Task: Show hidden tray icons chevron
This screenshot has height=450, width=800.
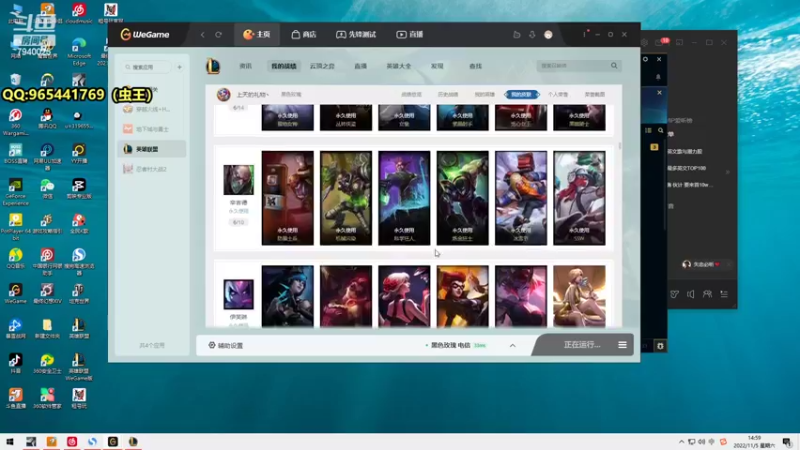Action: coord(681,442)
